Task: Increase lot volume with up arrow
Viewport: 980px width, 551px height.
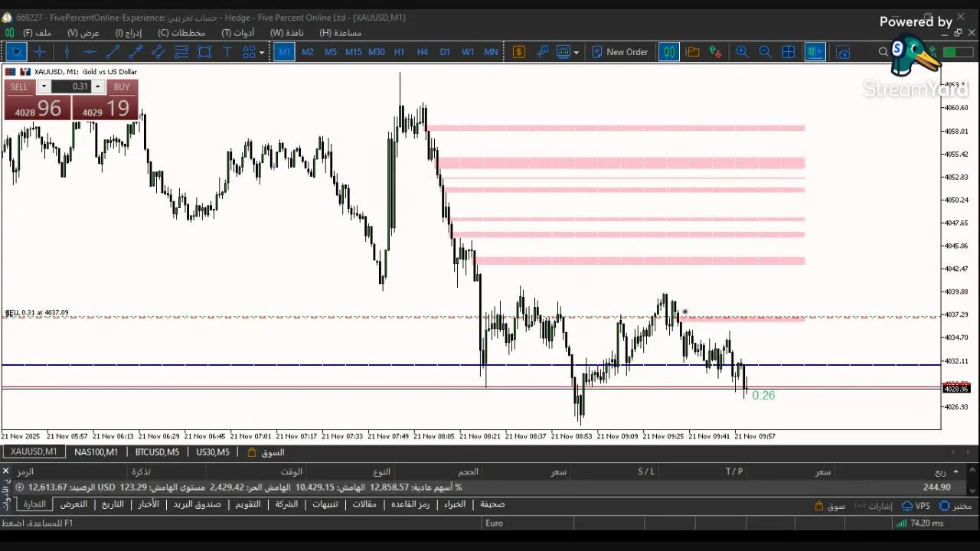Action: 97,86
